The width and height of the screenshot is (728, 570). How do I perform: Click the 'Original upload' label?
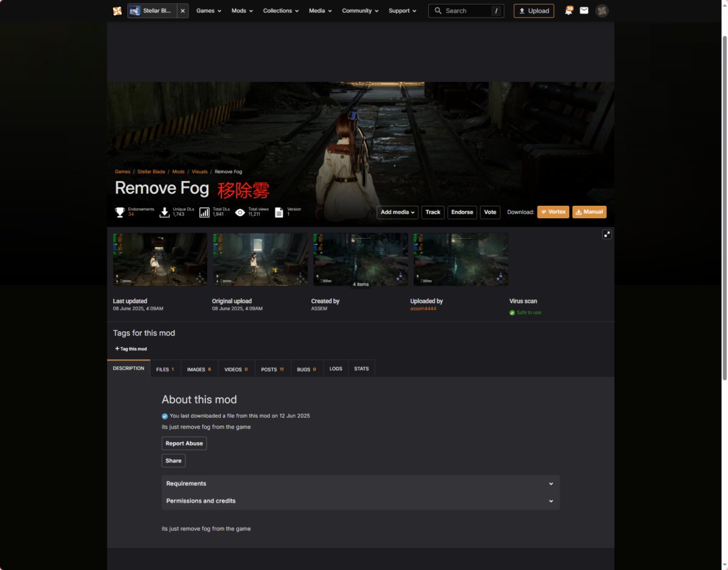coord(232,301)
